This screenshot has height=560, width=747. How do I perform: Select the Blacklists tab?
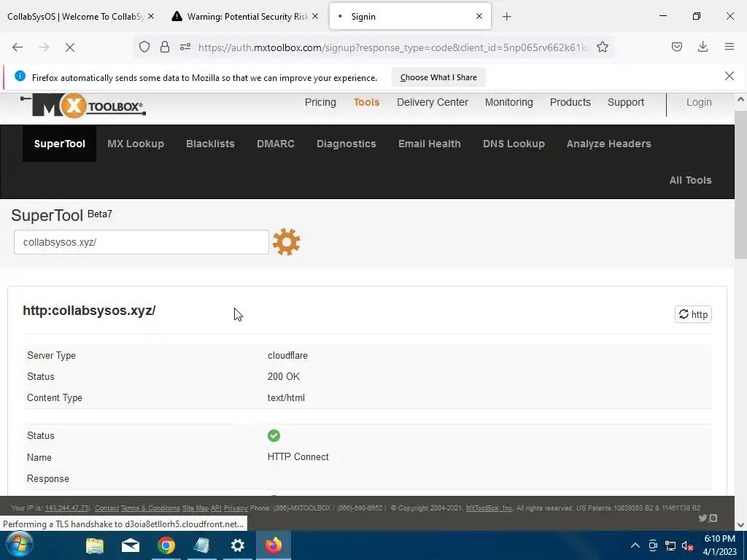tap(210, 144)
